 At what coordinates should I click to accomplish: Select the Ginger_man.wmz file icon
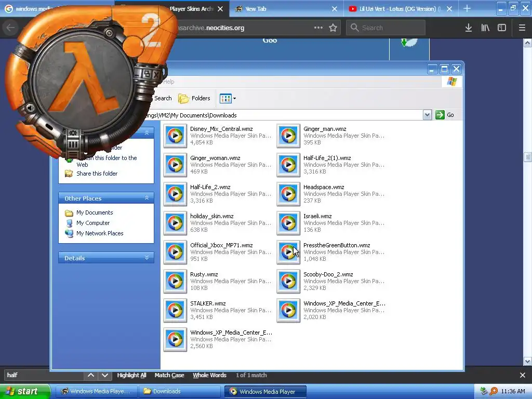(288, 136)
